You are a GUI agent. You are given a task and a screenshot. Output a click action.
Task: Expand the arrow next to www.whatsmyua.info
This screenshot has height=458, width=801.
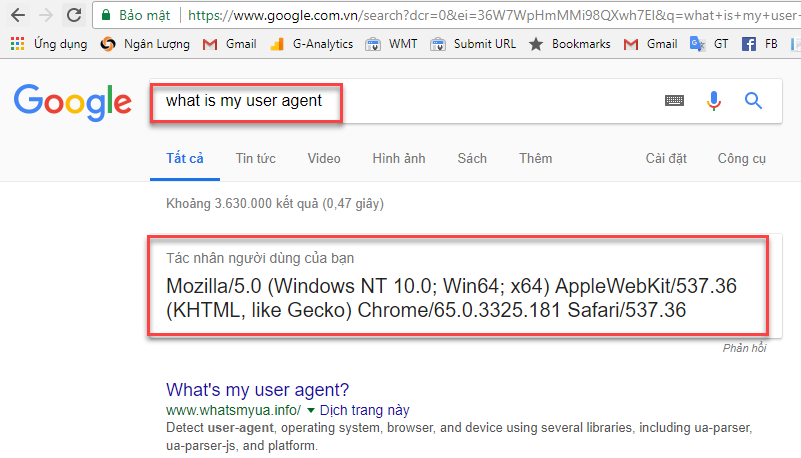coord(310,411)
